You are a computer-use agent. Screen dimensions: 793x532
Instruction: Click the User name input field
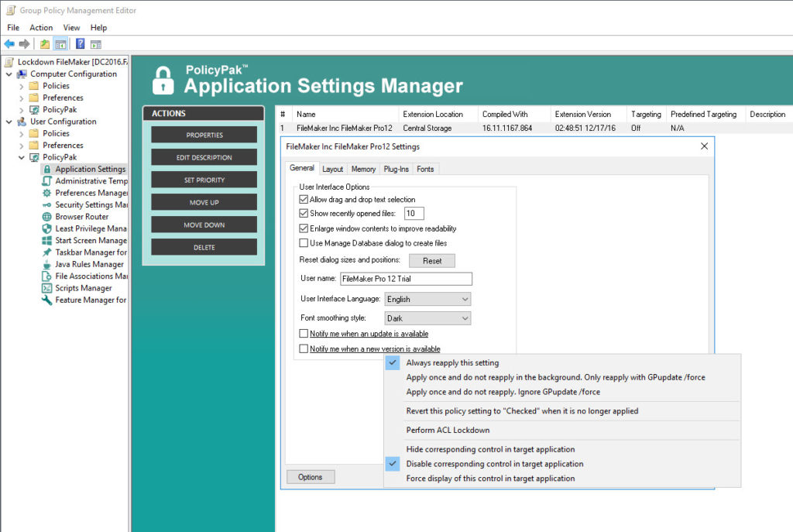point(406,279)
